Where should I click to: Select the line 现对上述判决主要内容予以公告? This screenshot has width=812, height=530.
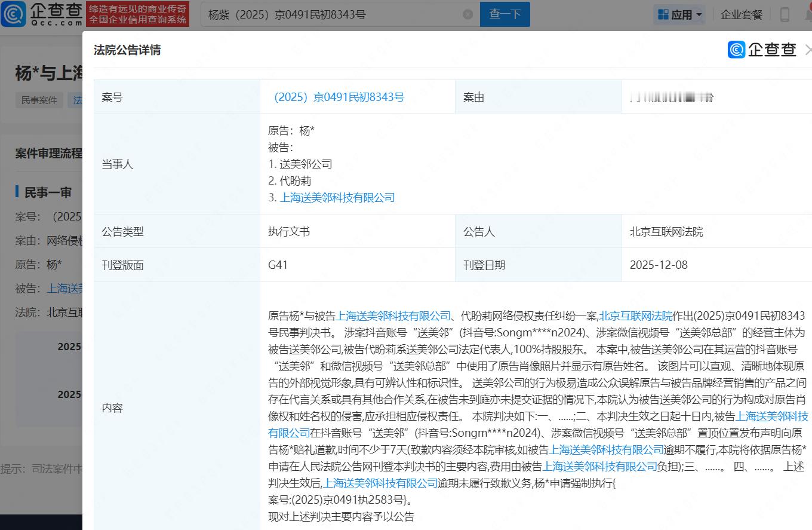tap(341, 516)
